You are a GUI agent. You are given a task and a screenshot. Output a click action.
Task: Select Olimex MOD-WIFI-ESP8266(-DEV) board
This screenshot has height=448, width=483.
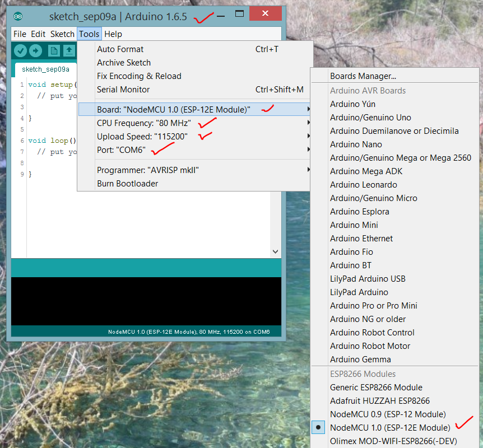coord(394,441)
